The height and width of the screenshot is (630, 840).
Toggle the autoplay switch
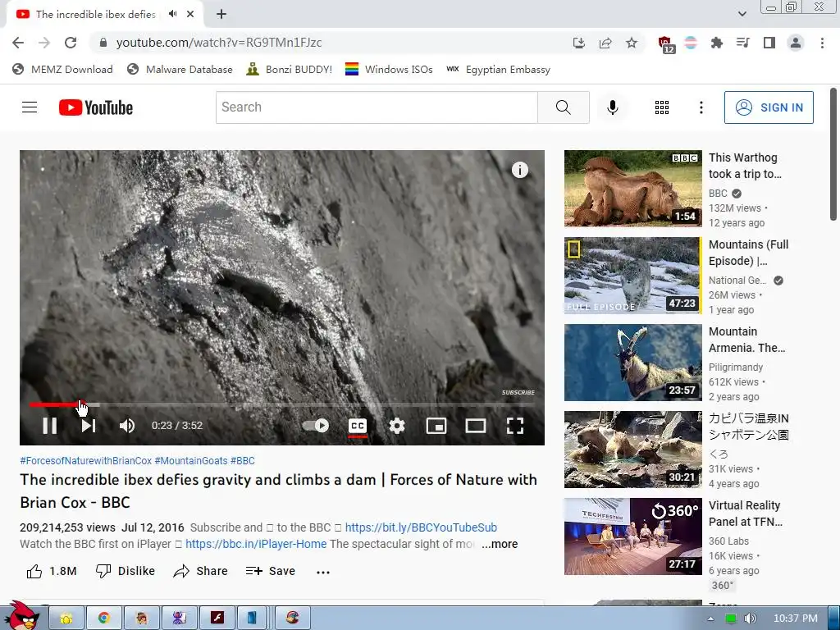click(x=316, y=426)
